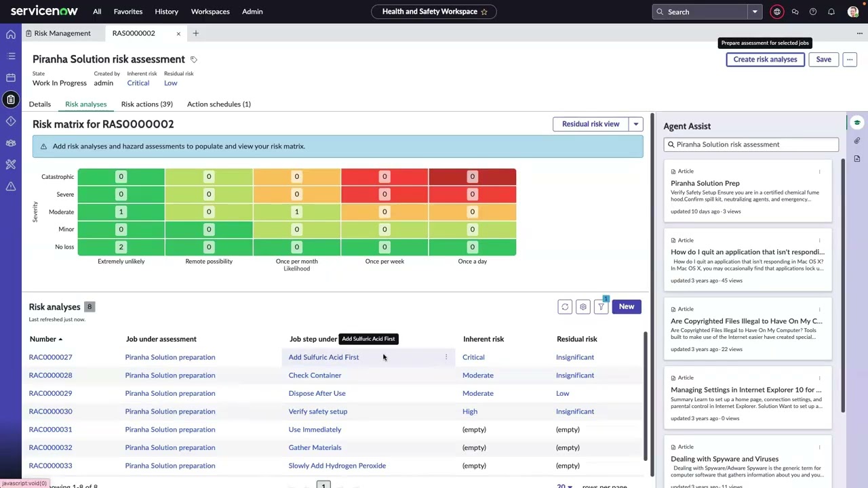This screenshot has width=868, height=488.
Task: Sort list by the Number column header
Action: pyautogui.click(x=43, y=339)
